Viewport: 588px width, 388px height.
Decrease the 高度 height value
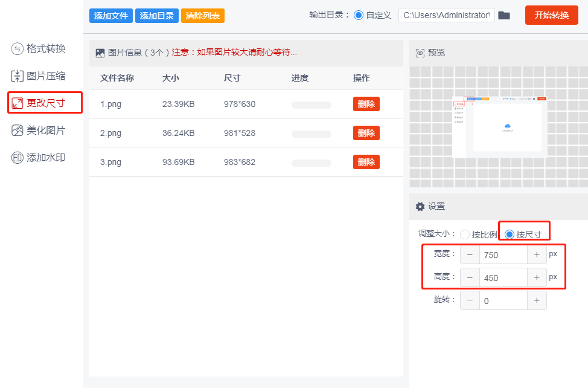pyautogui.click(x=470, y=277)
